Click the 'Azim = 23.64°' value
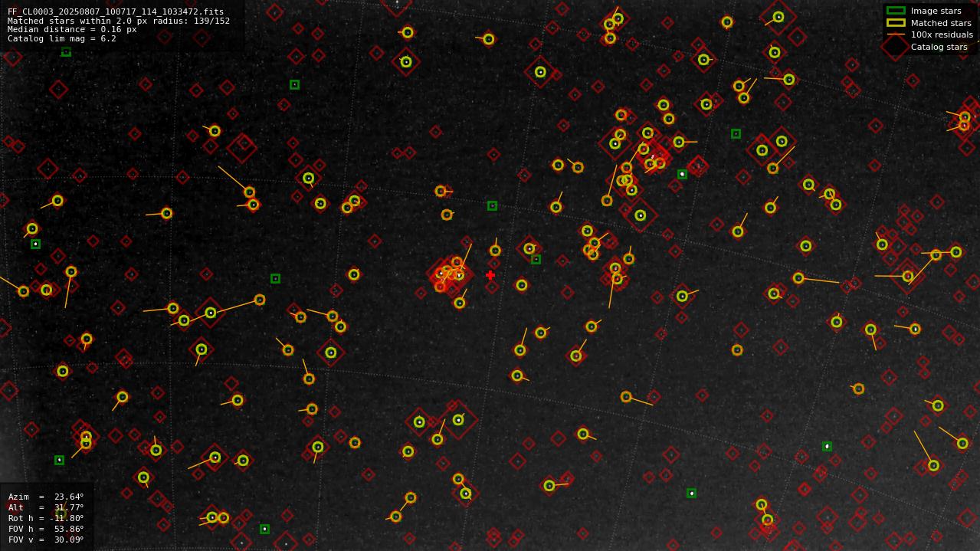Screen dimensions: 980x551 coord(46,497)
